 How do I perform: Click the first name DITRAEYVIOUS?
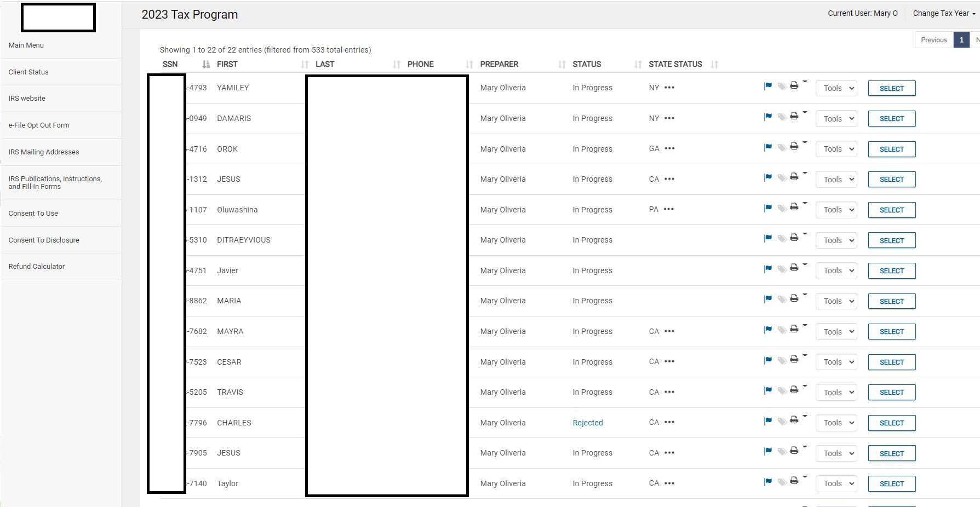(244, 240)
